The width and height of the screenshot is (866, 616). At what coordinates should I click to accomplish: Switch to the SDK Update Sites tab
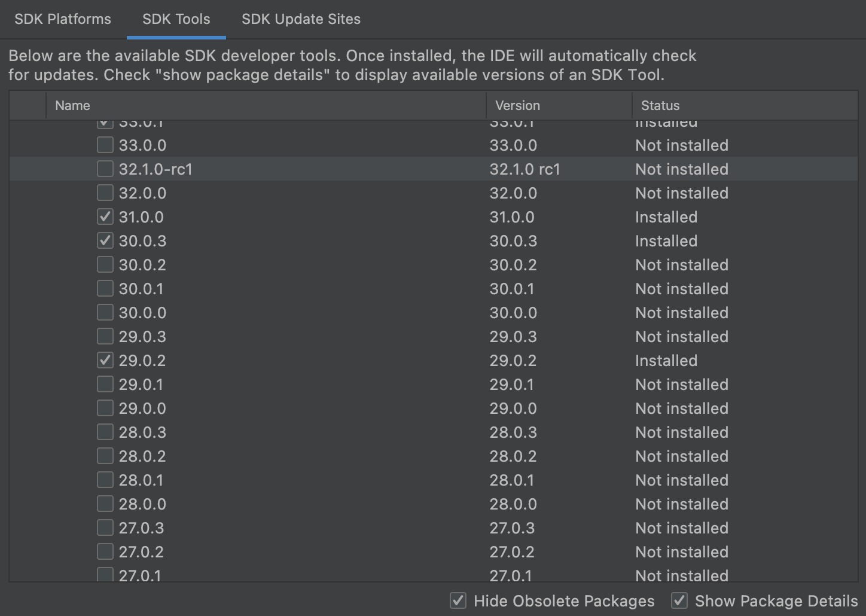point(301,19)
